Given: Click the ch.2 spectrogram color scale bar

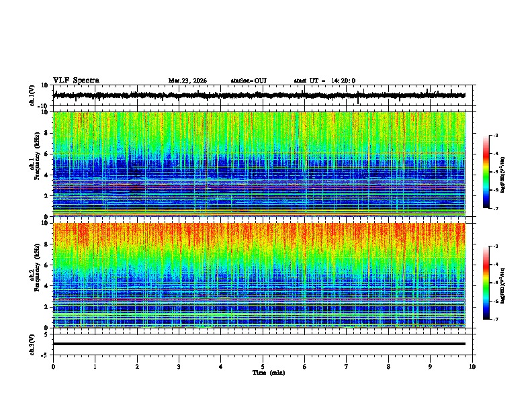Looking at the screenshot, I should [x=486, y=283].
